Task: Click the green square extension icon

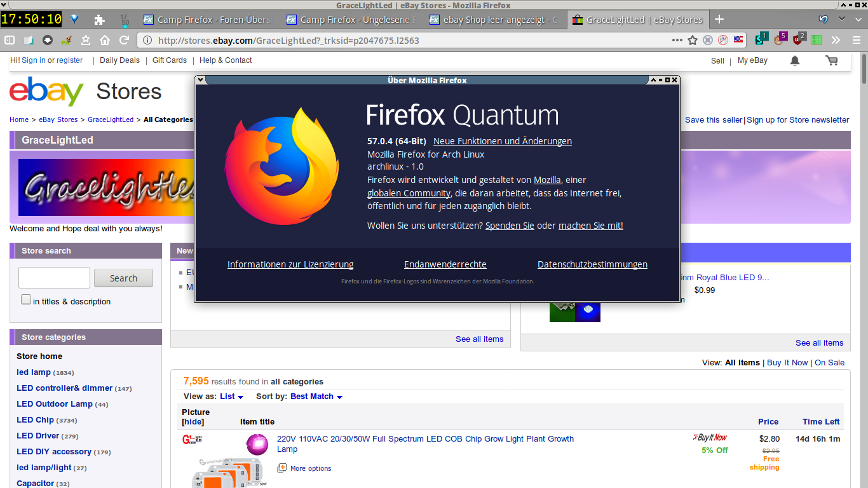Action: click(817, 40)
